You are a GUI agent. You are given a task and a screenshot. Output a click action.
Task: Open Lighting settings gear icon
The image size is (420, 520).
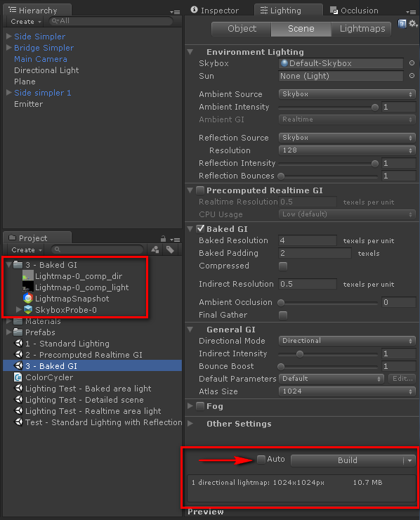pos(413,24)
